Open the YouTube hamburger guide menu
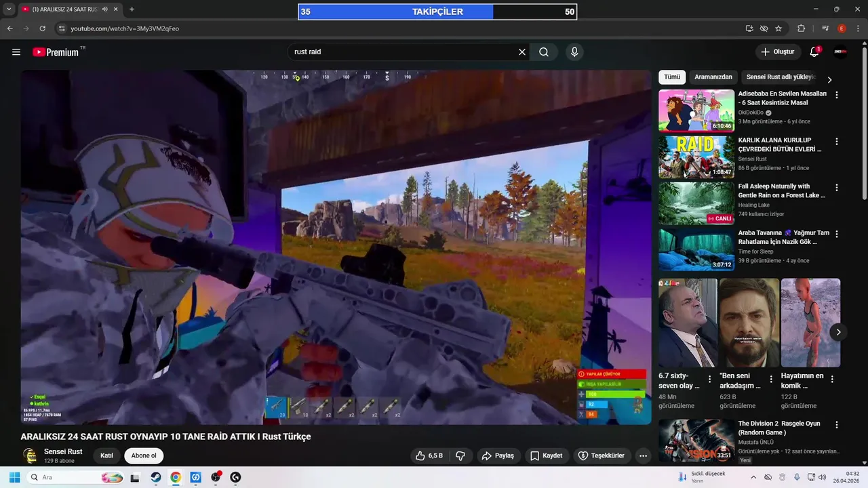The width and height of the screenshot is (868, 488). [16, 52]
